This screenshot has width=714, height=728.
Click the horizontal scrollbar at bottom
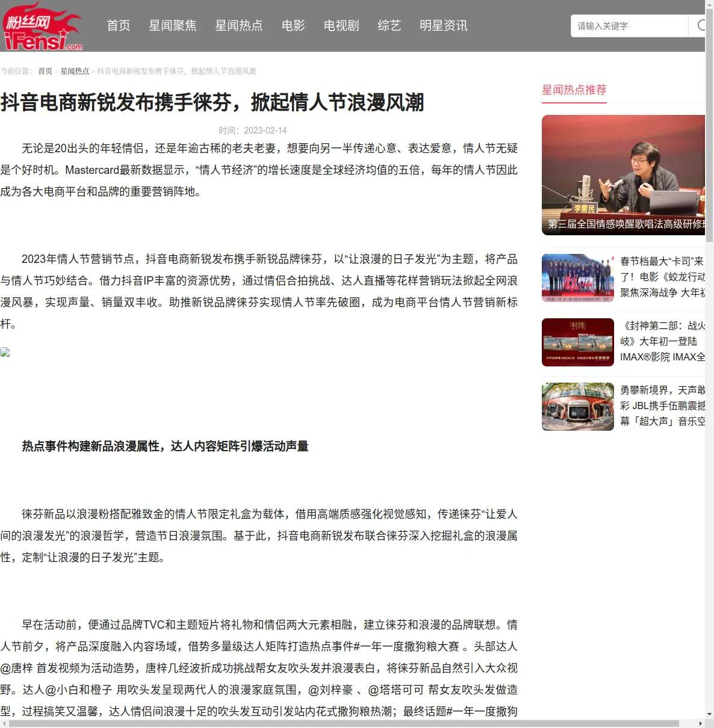pos(344,723)
